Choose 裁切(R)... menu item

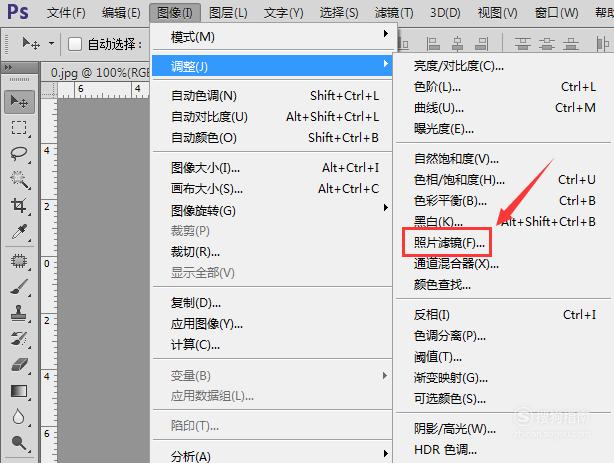(x=272, y=251)
